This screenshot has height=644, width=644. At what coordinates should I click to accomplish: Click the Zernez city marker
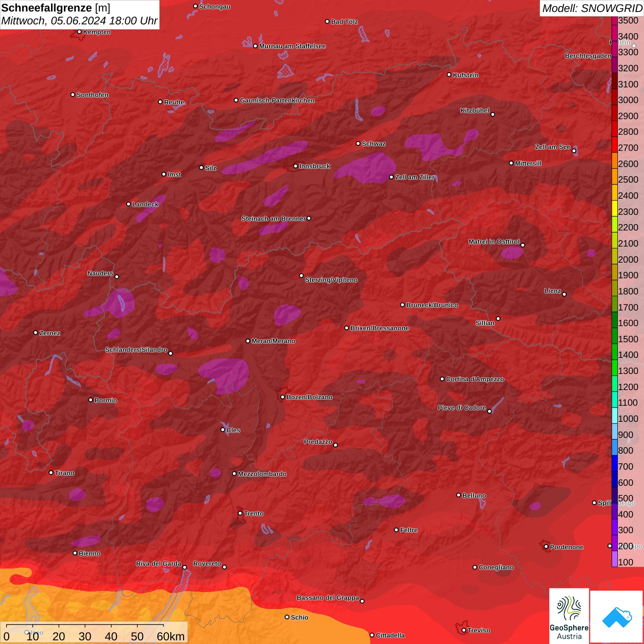coord(35,333)
